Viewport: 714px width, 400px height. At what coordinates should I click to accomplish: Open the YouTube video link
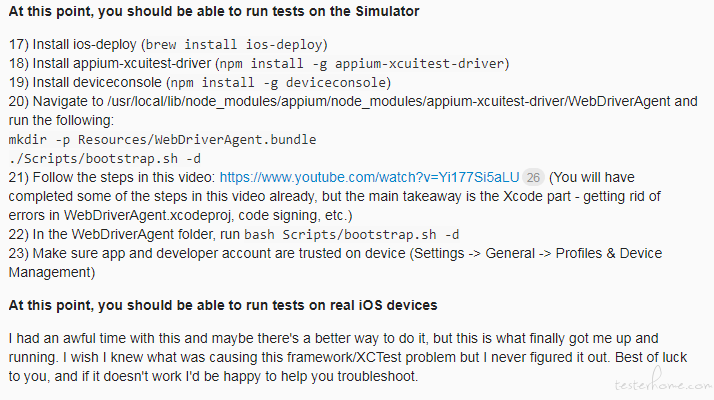pyautogui.click(x=369, y=177)
